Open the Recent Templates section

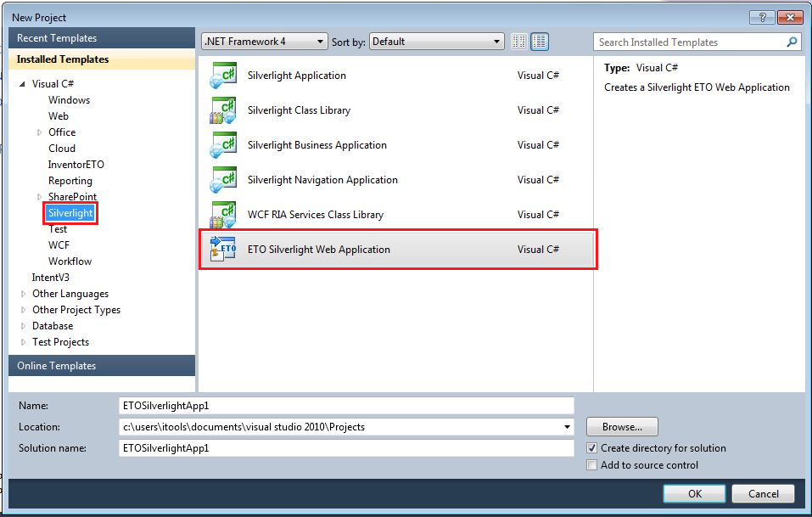tap(102, 38)
